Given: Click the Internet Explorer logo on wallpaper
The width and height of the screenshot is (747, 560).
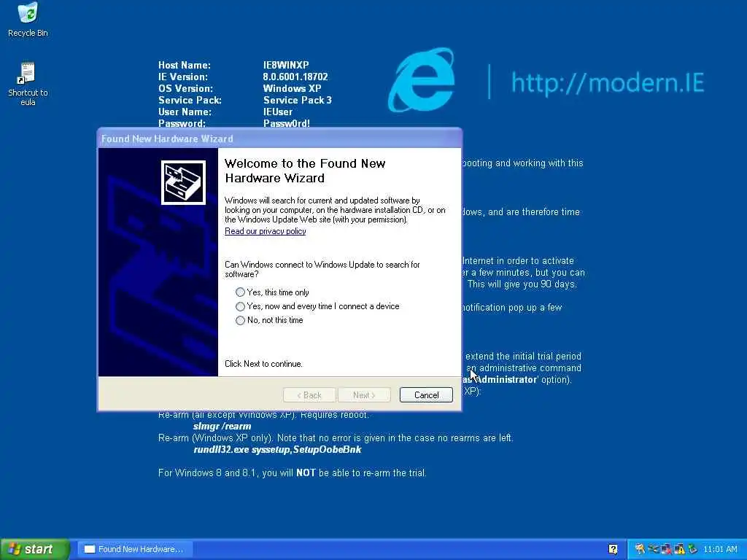Looking at the screenshot, I should pyautogui.click(x=421, y=80).
